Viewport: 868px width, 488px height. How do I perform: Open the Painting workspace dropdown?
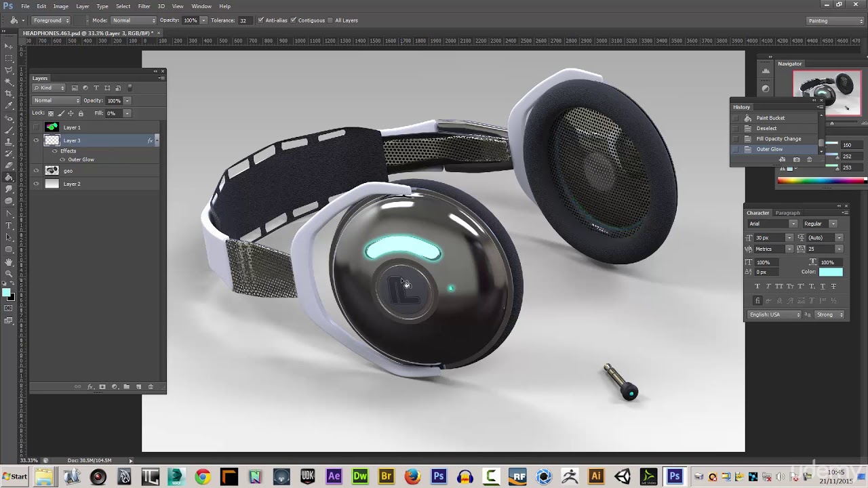coord(835,20)
